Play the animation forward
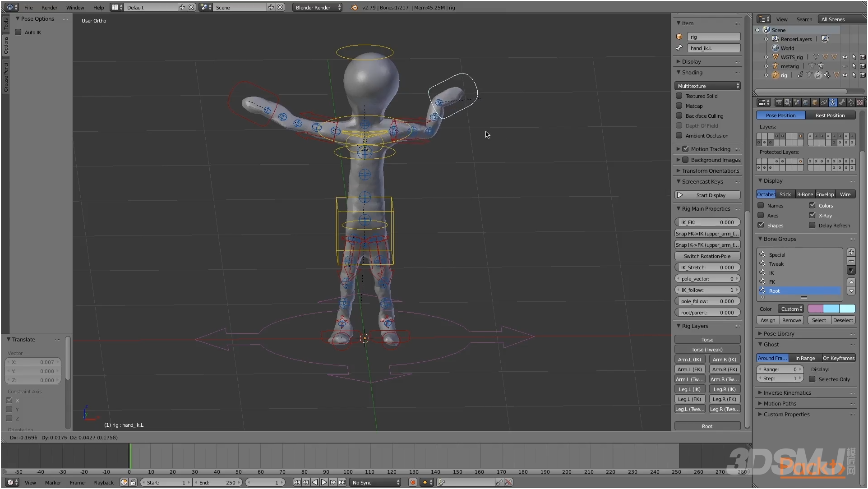This screenshot has height=489, width=868. [324, 482]
